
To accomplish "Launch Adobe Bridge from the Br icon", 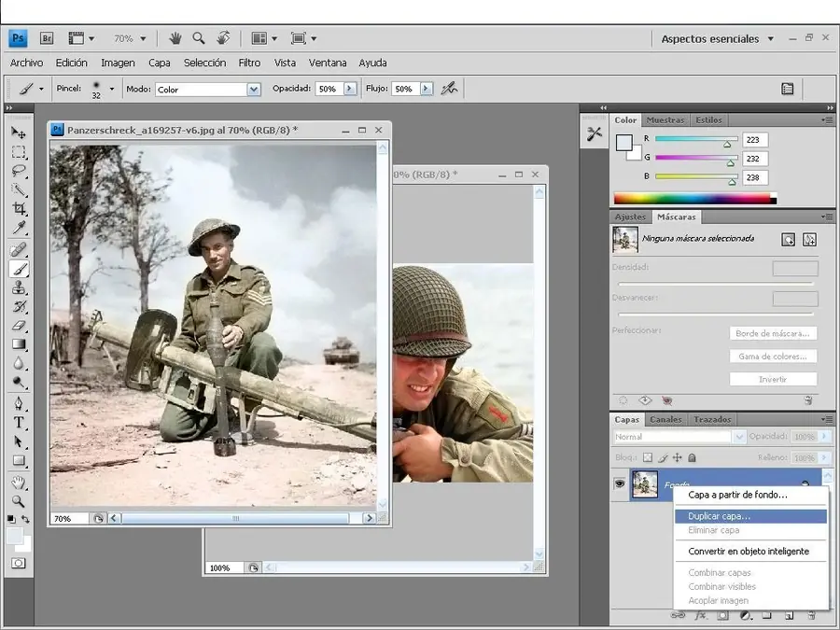I will pos(47,38).
